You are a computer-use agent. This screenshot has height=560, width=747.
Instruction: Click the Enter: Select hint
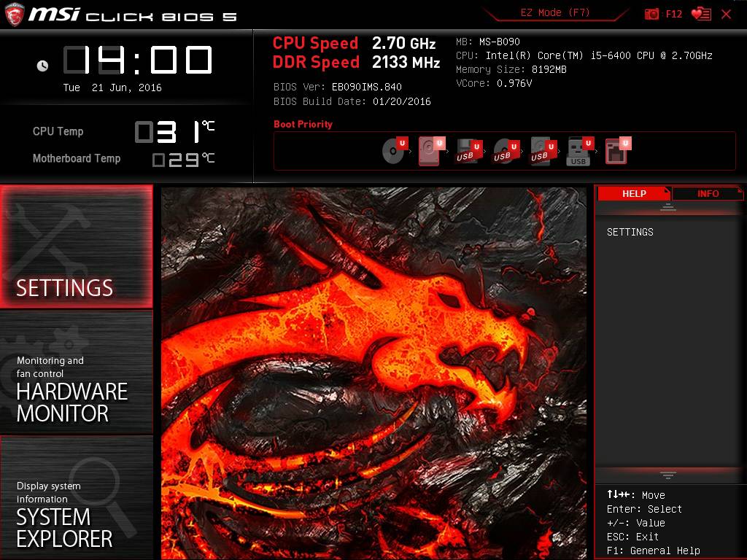click(x=644, y=509)
